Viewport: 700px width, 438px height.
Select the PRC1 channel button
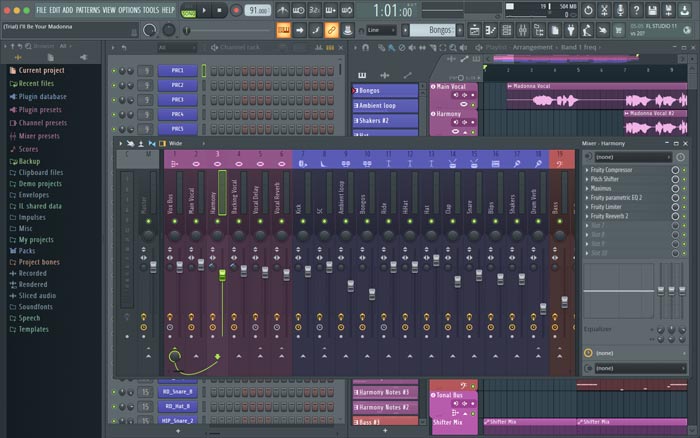click(177, 71)
